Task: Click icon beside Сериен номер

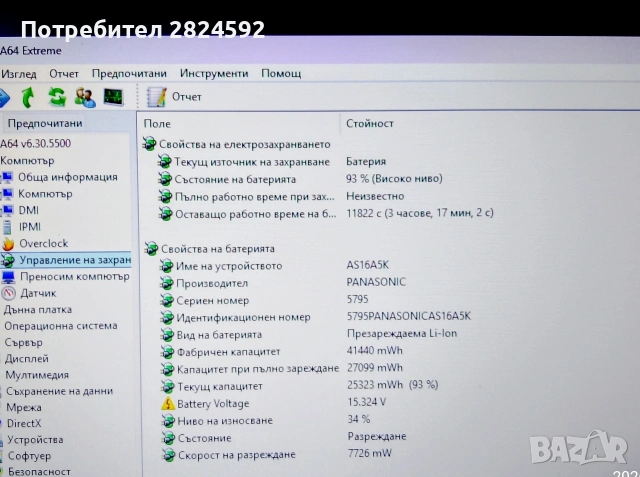Action: 167,300
